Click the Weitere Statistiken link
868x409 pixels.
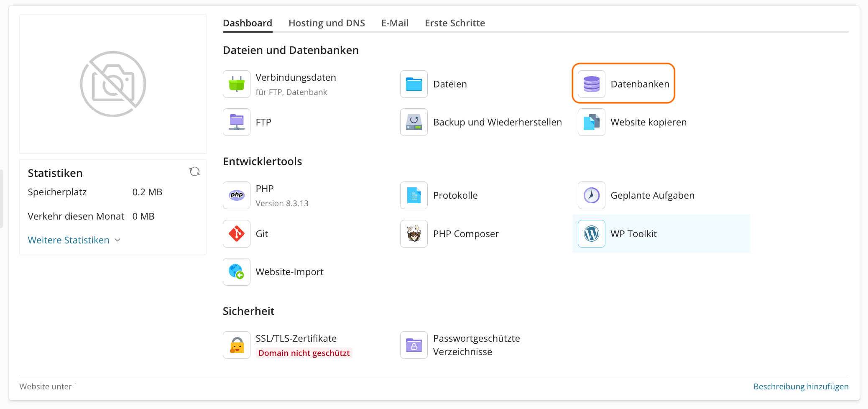(69, 240)
